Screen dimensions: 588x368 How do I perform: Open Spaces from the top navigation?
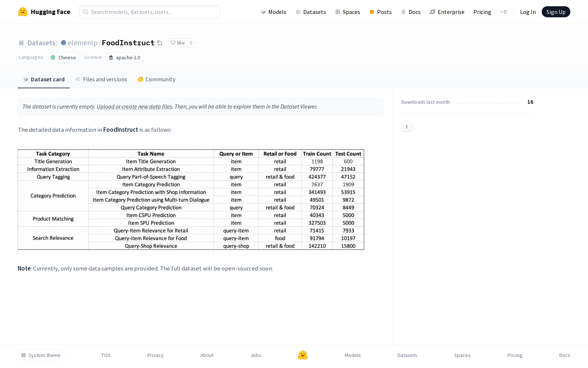point(348,12)
